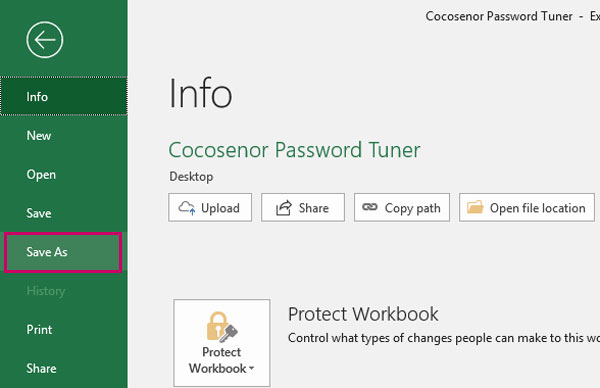
Task: Select Save As in the sidebar
Action: tap(64, 252)
